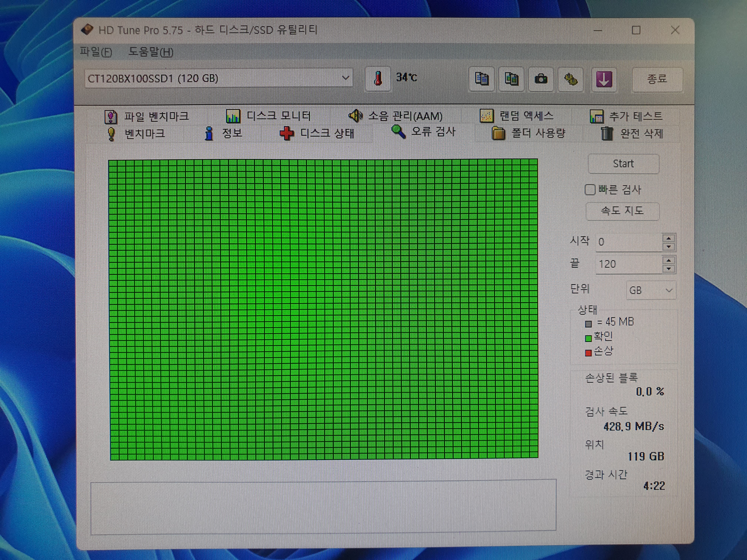Switch to the 랜덤 엑세스 tab
747x560 pixels.
pos(517,116)
